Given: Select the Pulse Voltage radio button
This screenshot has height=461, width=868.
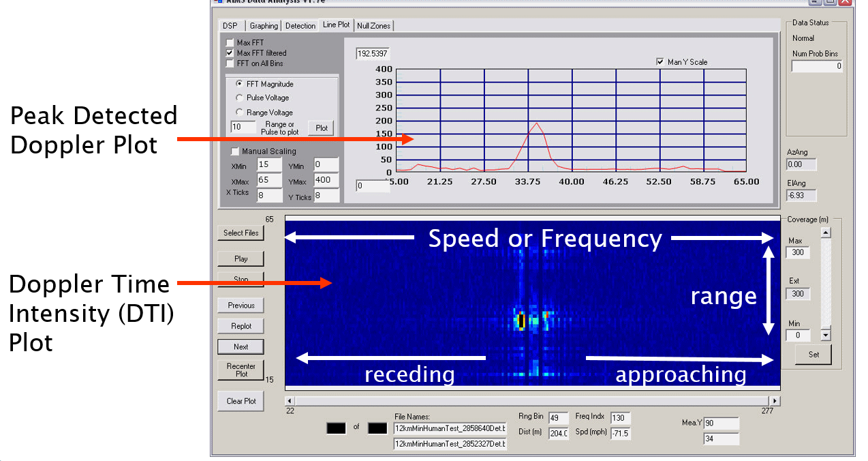Looking at the screenshot, I should (x=239, y=96).
